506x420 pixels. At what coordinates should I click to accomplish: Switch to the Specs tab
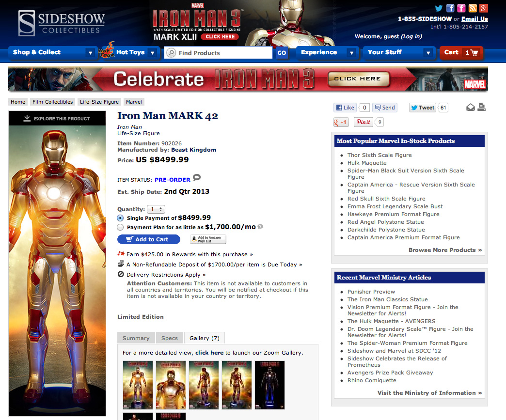170,338
